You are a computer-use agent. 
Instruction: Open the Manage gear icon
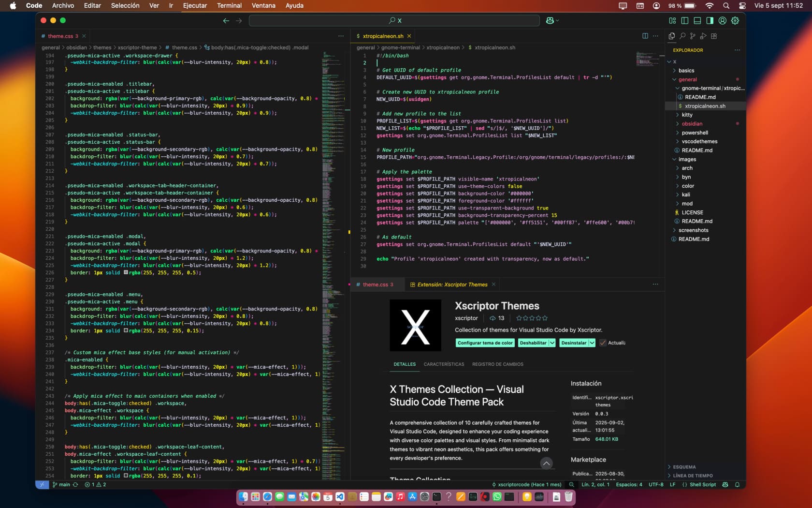click(735, 20)
